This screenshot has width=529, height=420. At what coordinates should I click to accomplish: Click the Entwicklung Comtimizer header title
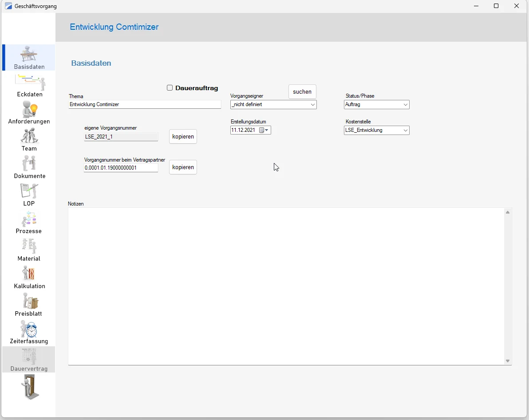tap(114, 27)
